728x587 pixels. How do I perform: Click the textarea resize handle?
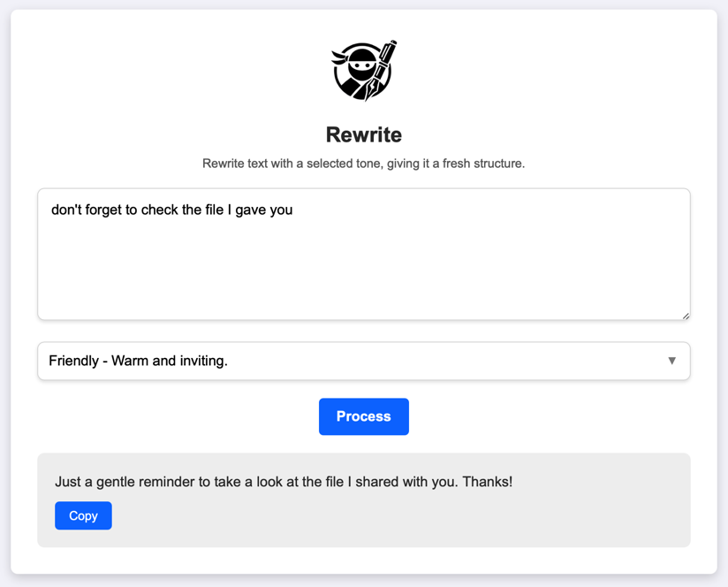click(x=686, y=315)
